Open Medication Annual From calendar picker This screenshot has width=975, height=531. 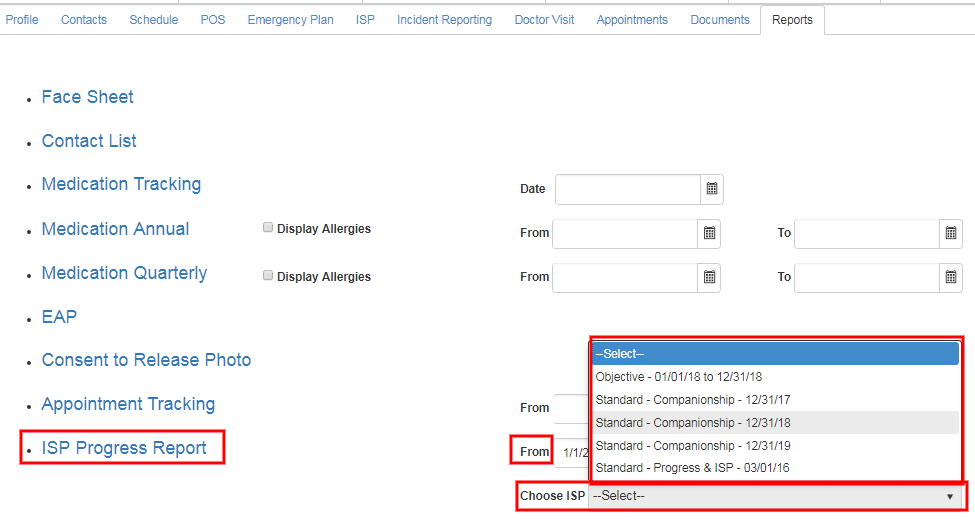point(709,233)
